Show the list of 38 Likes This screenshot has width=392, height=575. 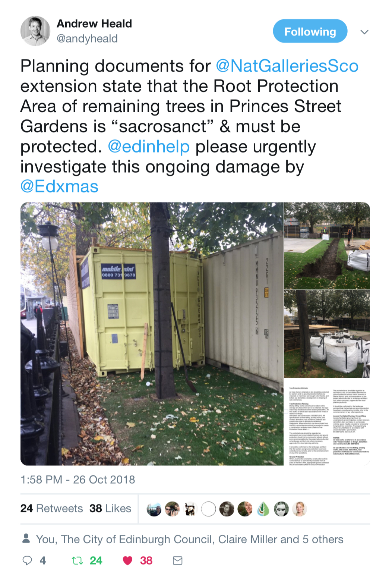click(x=110, y=508)
